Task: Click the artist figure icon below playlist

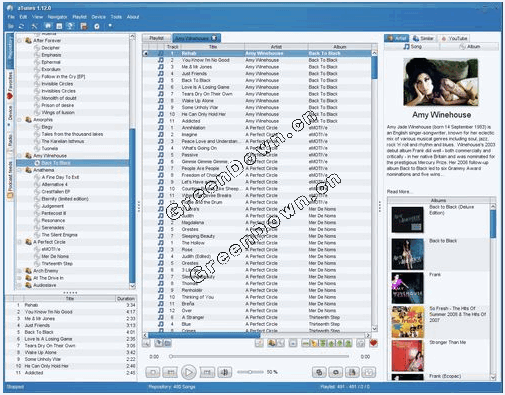Action: [272, 343]
